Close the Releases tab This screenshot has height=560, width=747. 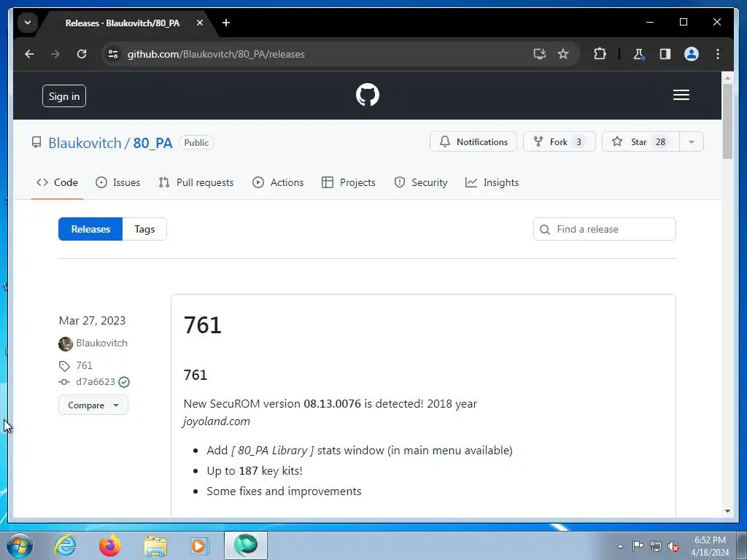click(200, 23)
